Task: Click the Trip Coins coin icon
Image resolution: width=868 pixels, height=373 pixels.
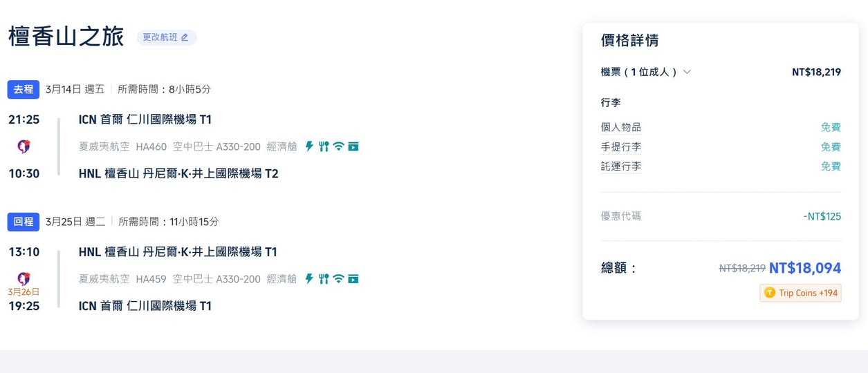Action: 769,293
